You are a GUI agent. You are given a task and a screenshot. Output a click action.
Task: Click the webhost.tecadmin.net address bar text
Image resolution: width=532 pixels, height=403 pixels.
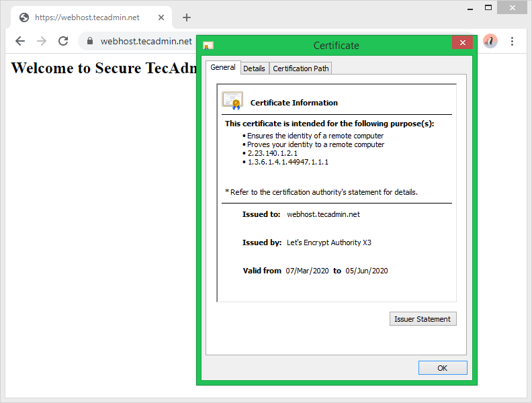146,41
